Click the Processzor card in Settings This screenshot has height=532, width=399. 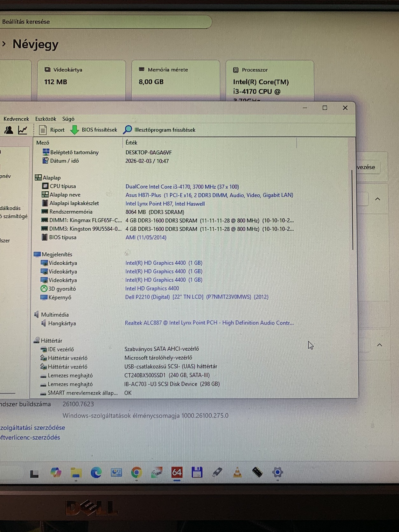270,81
